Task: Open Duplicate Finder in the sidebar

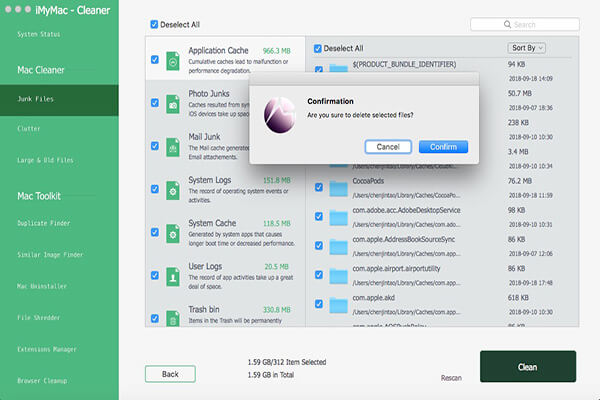Action: click(46, 223)
